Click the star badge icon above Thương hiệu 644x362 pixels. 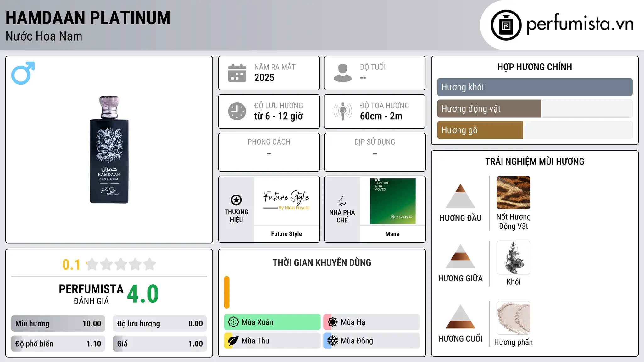click(x=236, y=200)
